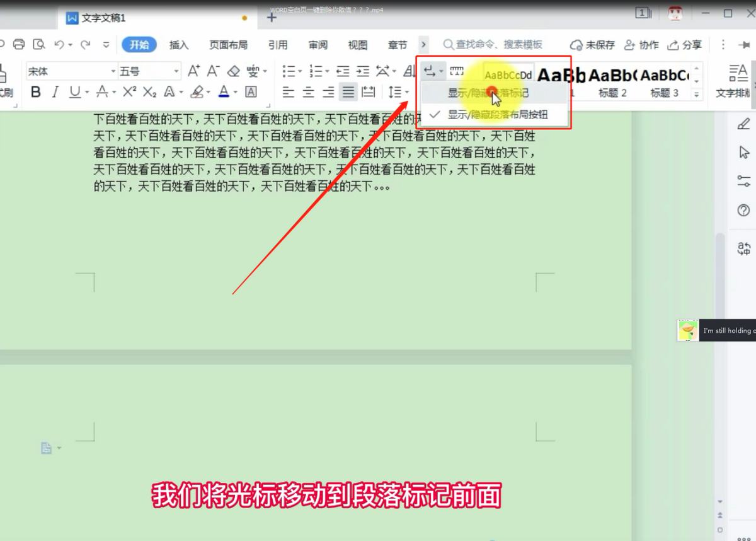Focus the 查找命令、搜索模板 search field

(x=493, y=44)
